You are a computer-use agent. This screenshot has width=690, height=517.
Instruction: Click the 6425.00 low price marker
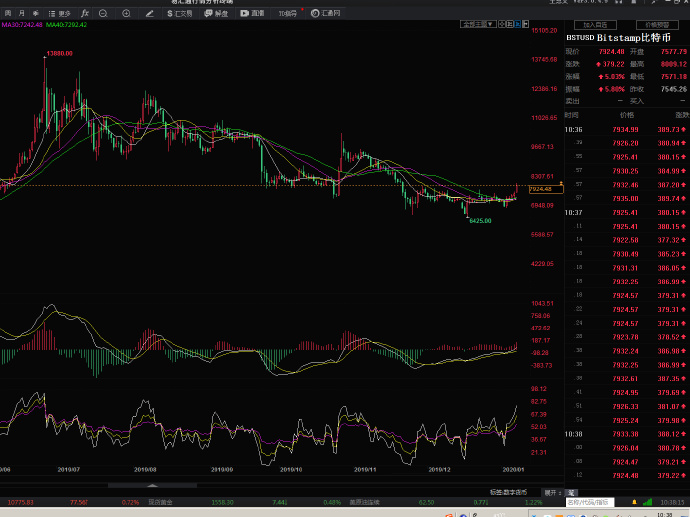coord(480,220)
